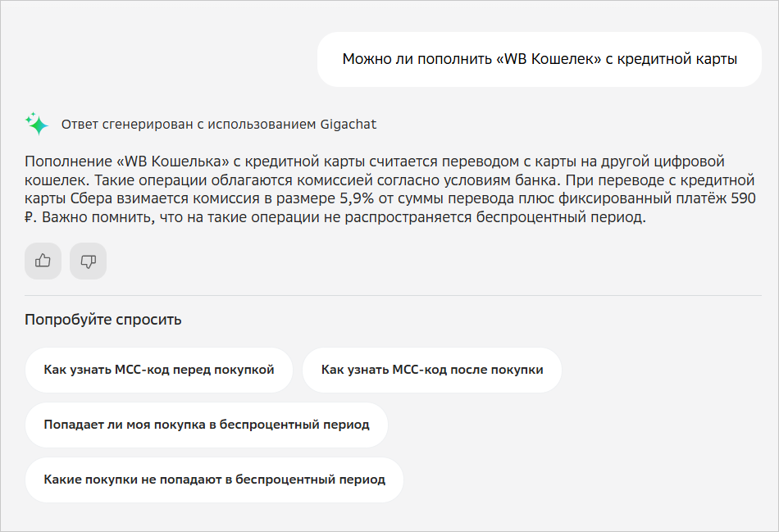779x532 pixels.
Task: Pick 'Какие покупки не попадают в беспроцентный период'
Action: [x=214, y=480]
